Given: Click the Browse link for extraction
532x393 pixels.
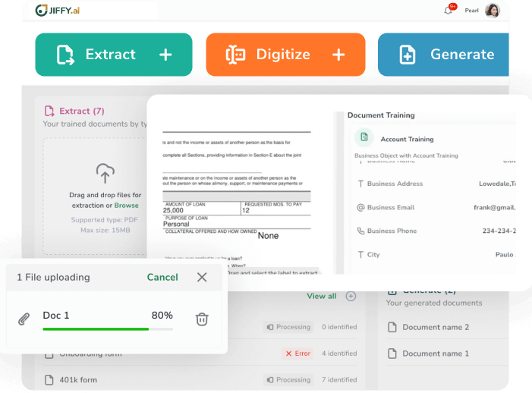Looking at the screenshot, I should [126, 206].
